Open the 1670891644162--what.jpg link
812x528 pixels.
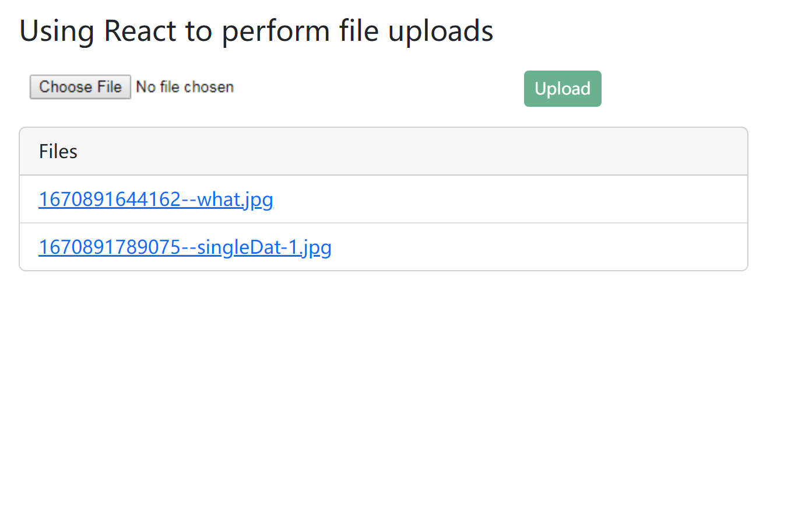[156, 200]
